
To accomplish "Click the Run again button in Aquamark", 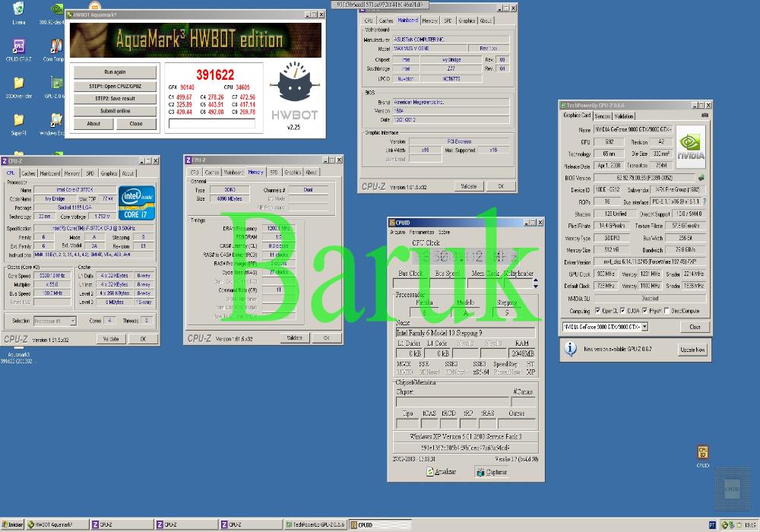I will tap(115, 71).
